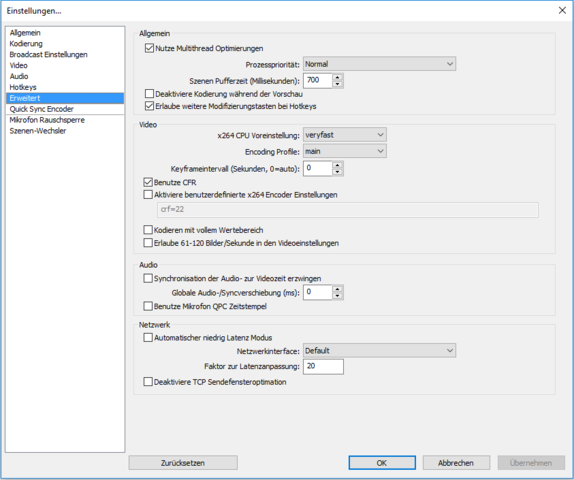The height and width of the screenshot is (480, 574).
Task: Expand the Encoding Profile dropdown
Action: tap(344, 151)
